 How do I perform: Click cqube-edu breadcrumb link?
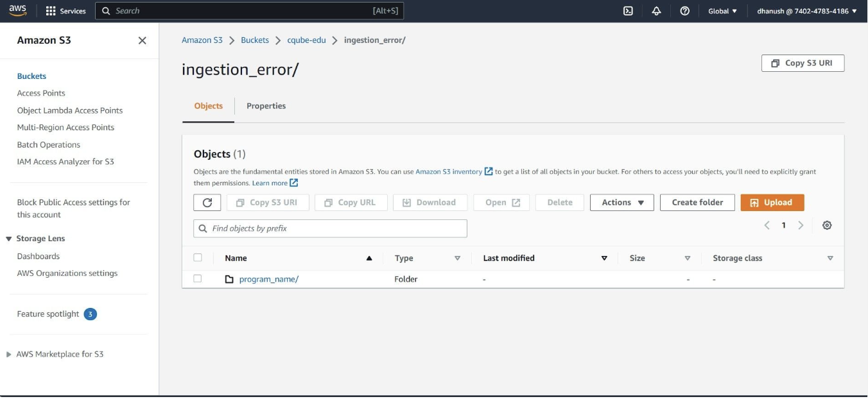tap(306, 40)
